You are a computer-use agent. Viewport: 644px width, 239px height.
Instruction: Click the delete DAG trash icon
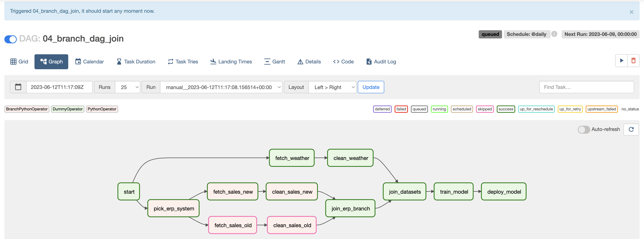[x=633, y=61]
